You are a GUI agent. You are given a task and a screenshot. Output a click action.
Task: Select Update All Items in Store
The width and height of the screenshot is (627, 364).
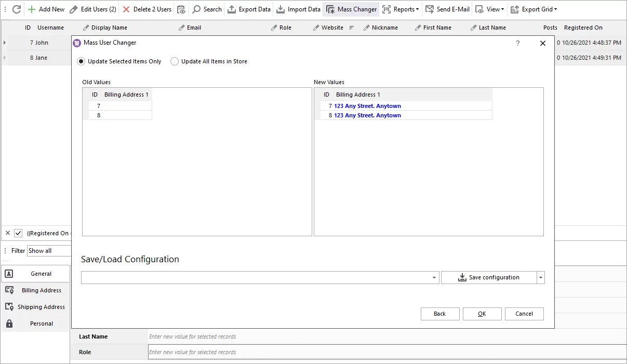click(x=175, y=61)
